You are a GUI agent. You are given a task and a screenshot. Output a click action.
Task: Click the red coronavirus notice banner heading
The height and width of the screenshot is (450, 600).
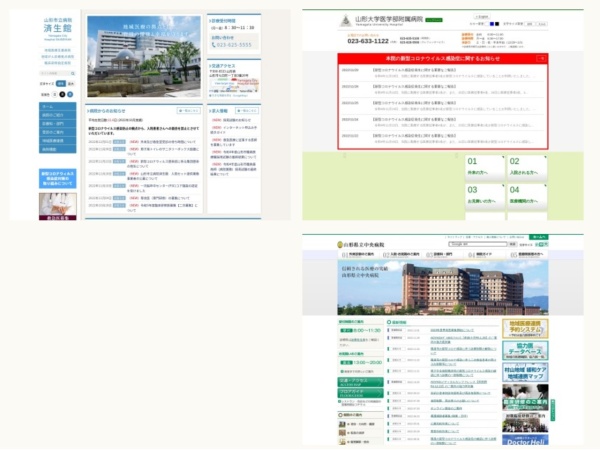tap(443, 59)
